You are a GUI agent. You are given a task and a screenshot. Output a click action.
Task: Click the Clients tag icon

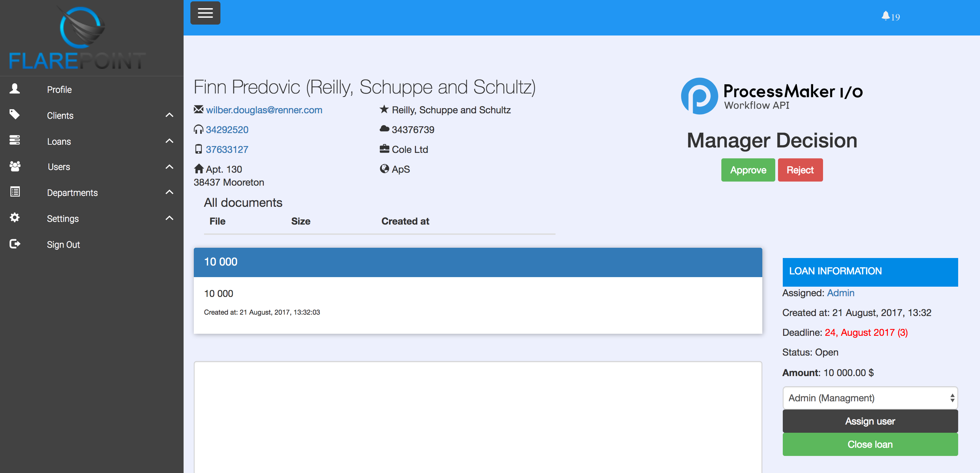pos(15,114)
